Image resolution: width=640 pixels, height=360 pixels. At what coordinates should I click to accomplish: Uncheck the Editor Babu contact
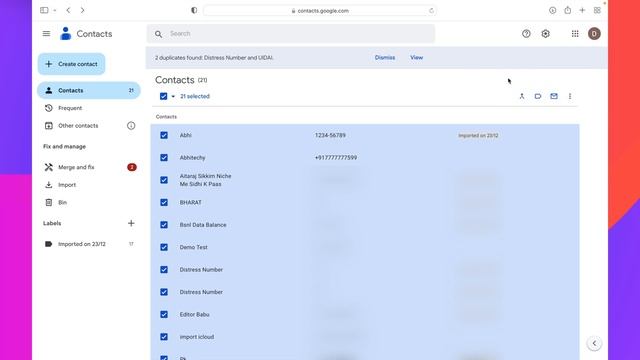tap(164, 314)
